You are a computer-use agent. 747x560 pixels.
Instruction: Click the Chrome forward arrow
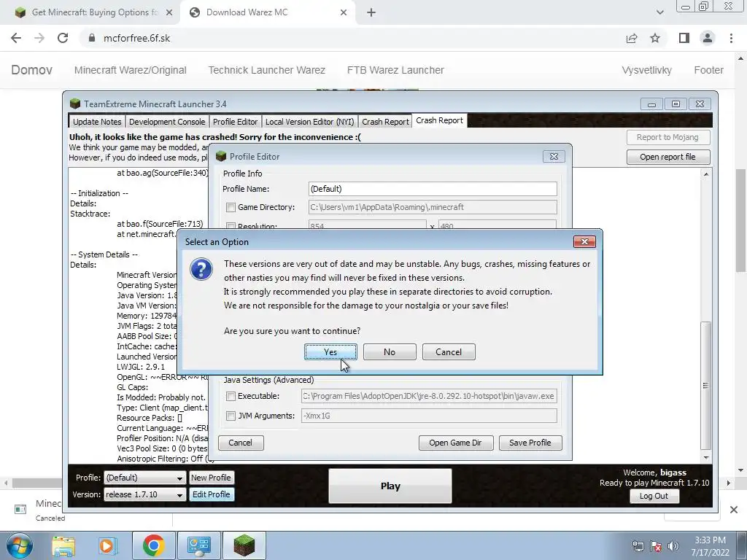tap(39, 38)
